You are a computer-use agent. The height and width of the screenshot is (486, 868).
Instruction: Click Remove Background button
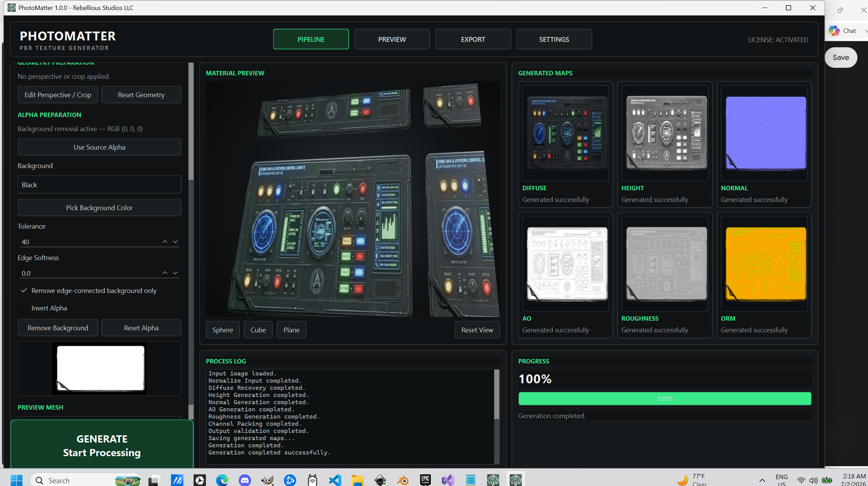58,328
